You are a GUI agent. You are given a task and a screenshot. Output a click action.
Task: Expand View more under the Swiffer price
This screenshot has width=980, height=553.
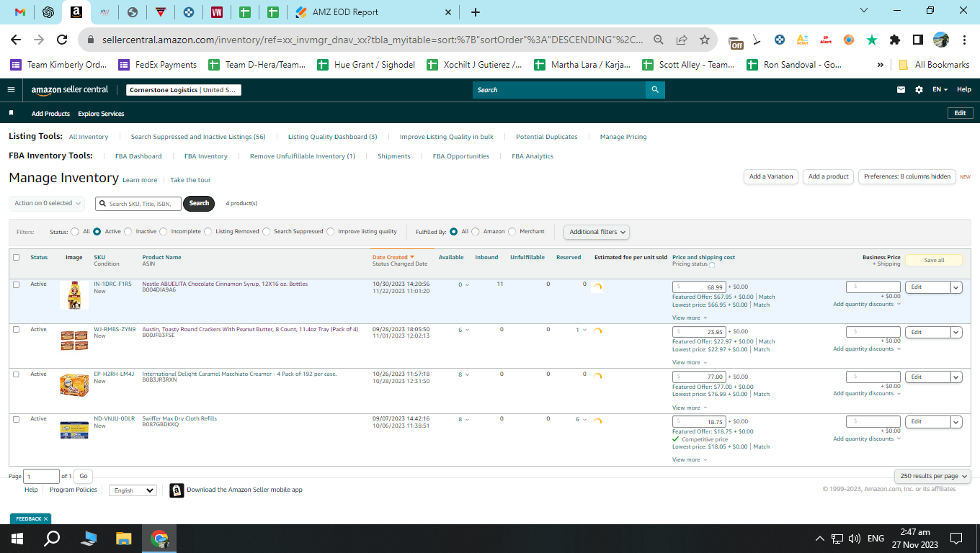click(690, 459)
